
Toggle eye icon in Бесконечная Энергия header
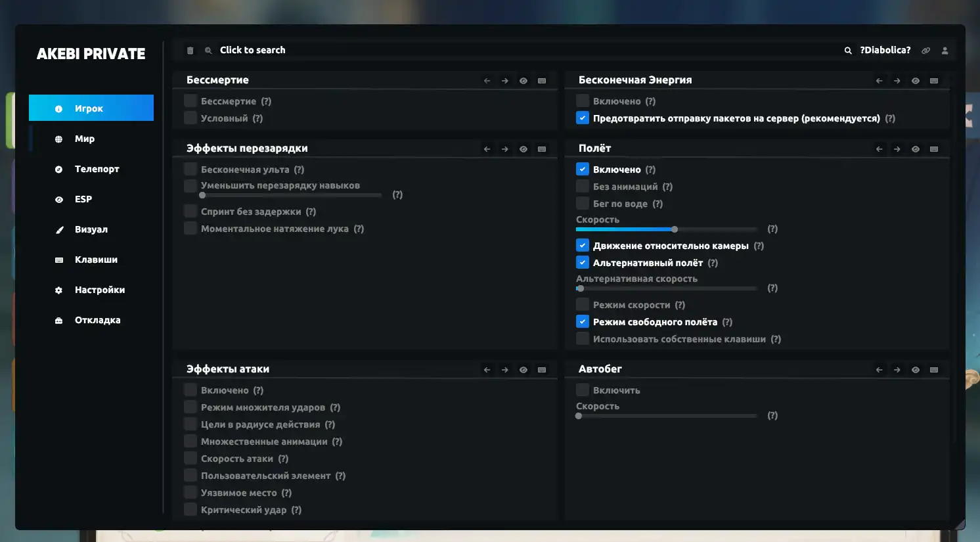(915, 81)
